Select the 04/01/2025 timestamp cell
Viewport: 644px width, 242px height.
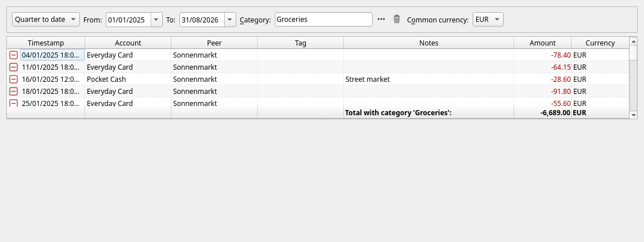click(52, 55)
